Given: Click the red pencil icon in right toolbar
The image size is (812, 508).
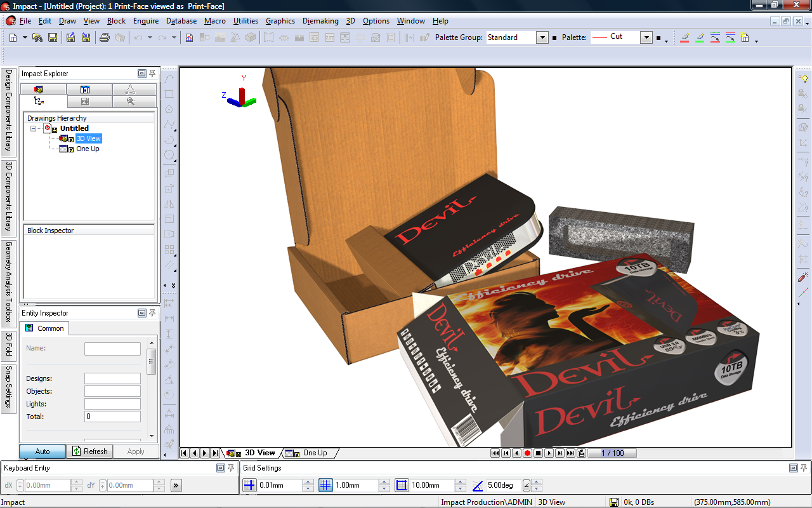Looking at the screenshot, I should tap(803, 277).
